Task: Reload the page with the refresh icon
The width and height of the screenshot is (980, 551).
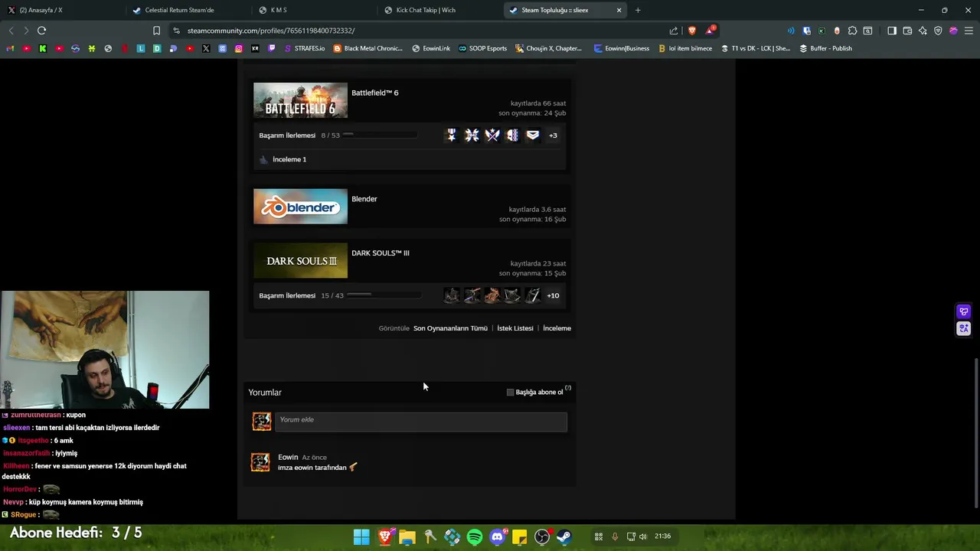Action: click(41, 31)
